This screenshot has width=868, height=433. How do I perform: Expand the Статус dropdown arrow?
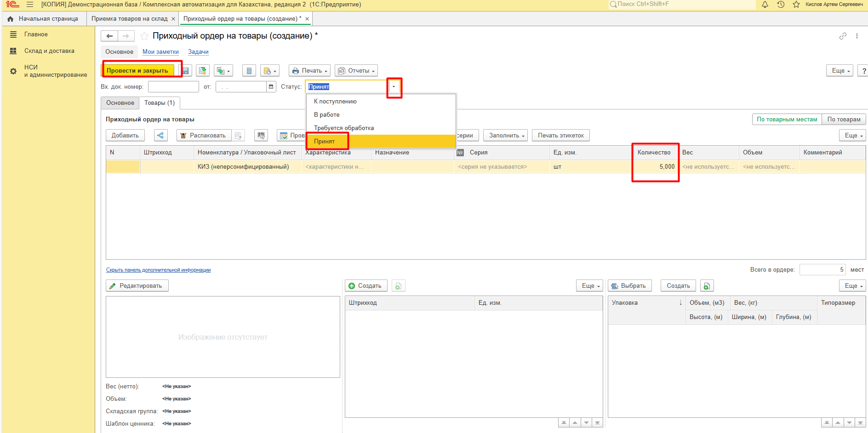(394, 87)
